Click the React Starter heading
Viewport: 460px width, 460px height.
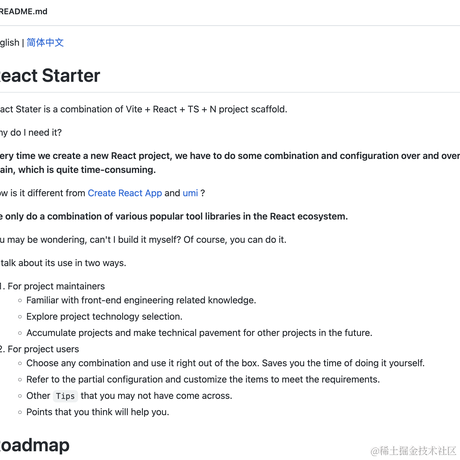(x=50, y=75)
